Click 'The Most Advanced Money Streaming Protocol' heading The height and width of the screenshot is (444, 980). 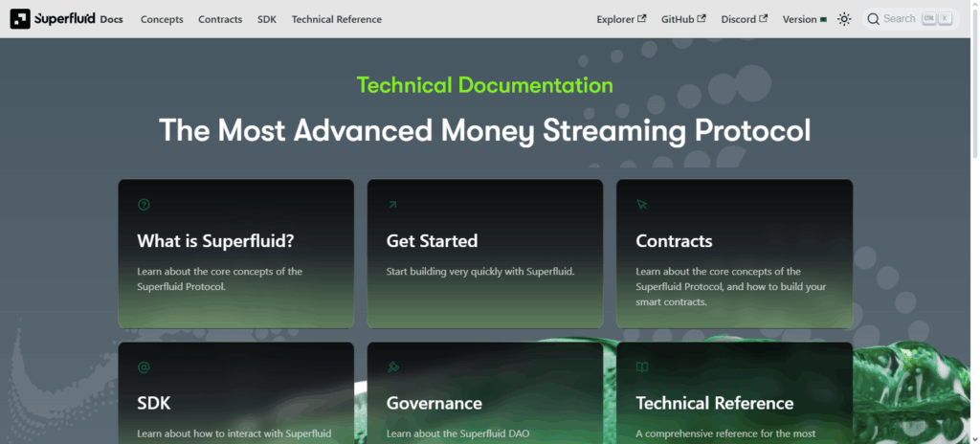pyautogui.click(x=485, y=130)
